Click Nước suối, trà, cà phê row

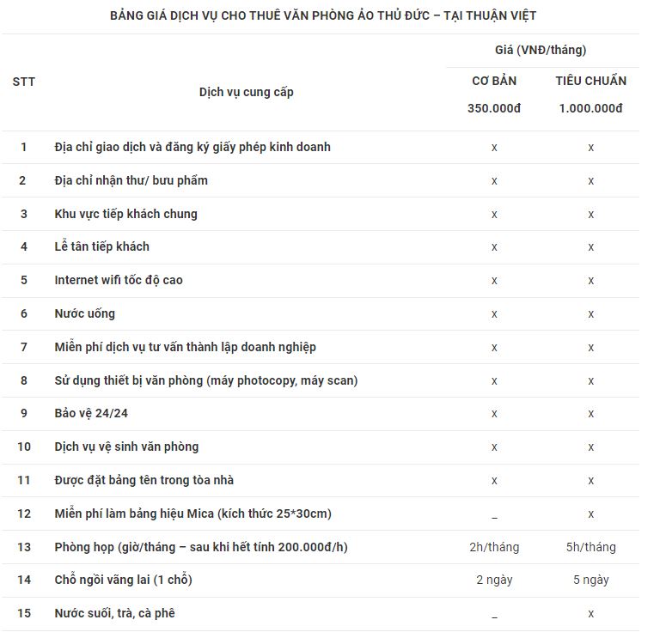point(321,614)
